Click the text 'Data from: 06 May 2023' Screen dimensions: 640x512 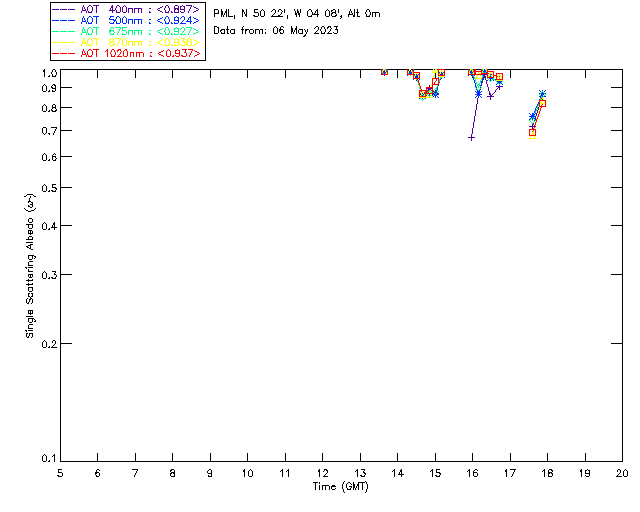276,31
